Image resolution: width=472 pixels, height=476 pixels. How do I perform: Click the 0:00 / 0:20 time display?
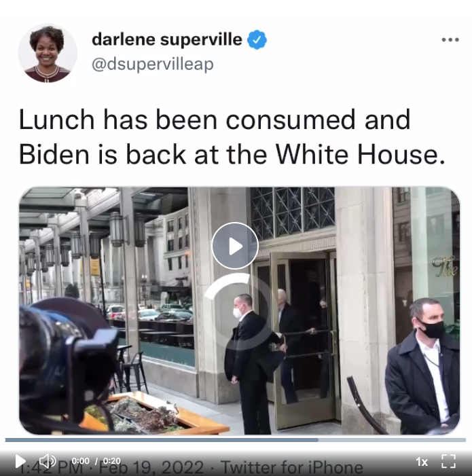coord(96,461)
